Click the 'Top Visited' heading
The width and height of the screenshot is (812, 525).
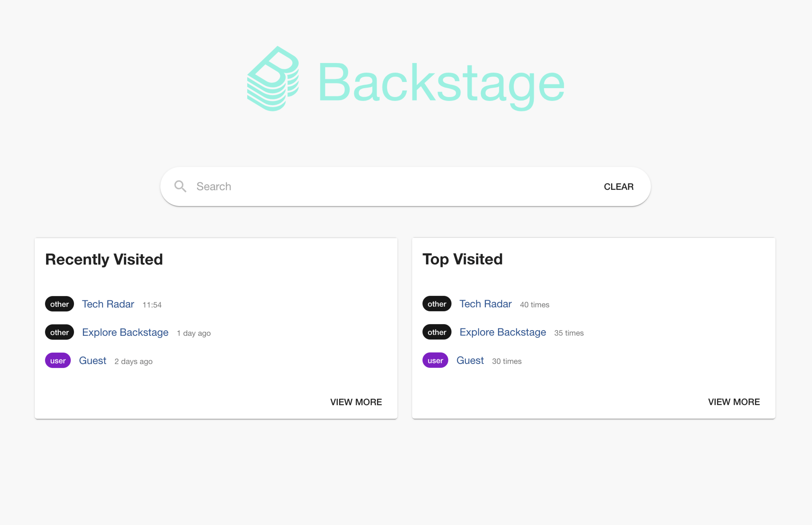462,259
